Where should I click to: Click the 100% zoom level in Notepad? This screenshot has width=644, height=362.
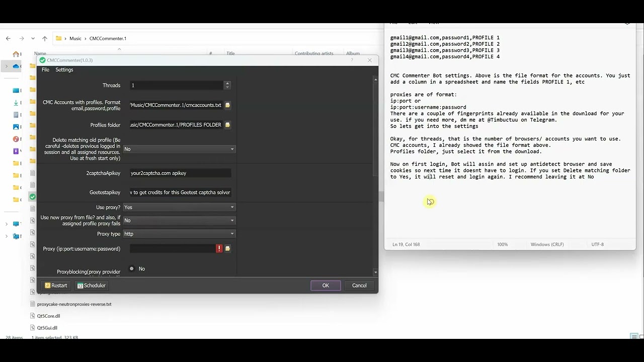pyautogui.click(x=503, y=244)
